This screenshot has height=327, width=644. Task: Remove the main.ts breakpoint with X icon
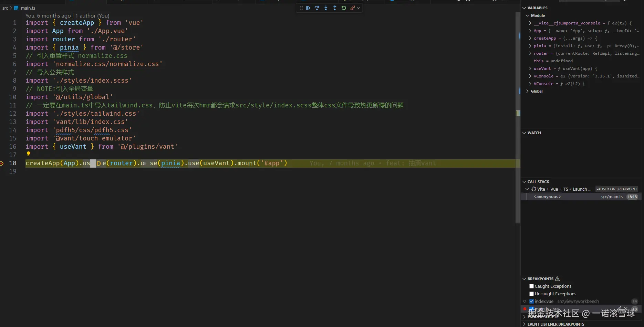(626, 309)
